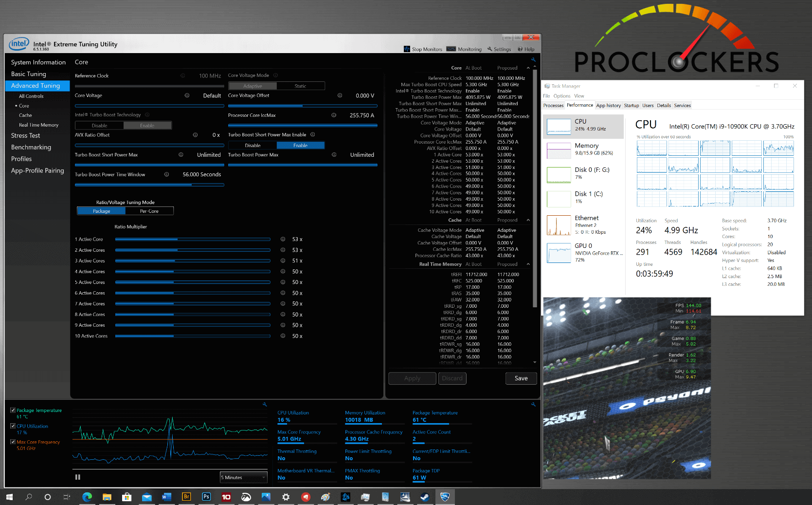Viewport: 812px width, 505px height.
Task: Open Task Manager View menu
Action: [x=579, y=96]
